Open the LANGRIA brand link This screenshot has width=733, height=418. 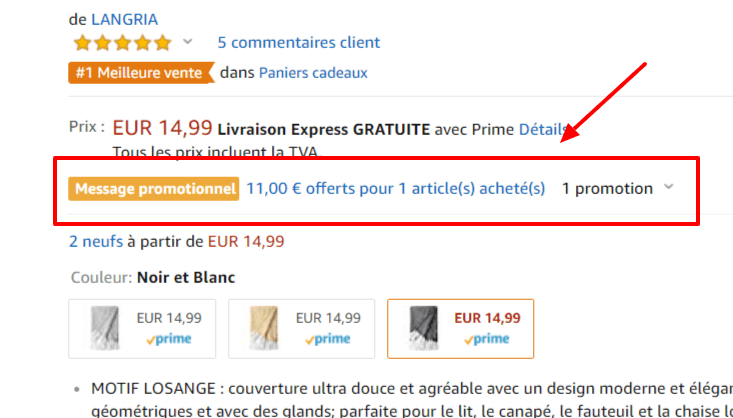click(124, 19)
